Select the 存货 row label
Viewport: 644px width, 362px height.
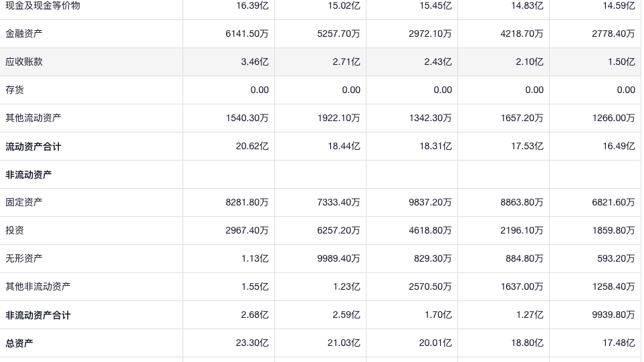tap(15, 90)
